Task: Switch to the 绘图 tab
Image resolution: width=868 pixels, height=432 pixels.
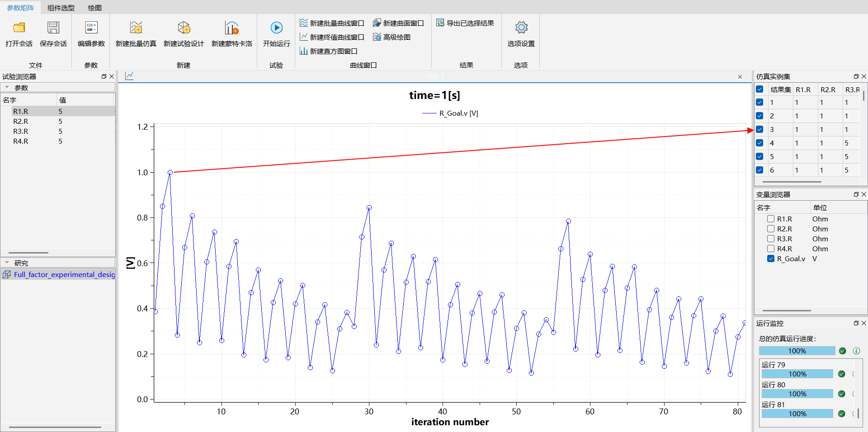Action: click(95, 8)
